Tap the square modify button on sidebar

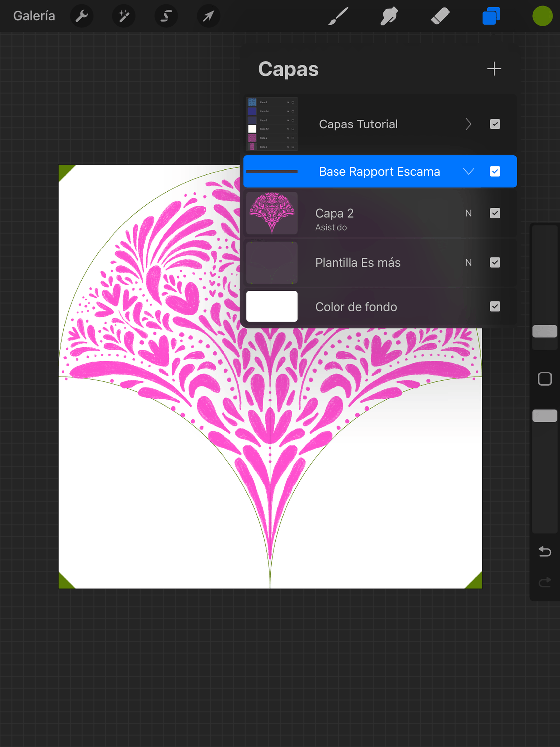545,379
